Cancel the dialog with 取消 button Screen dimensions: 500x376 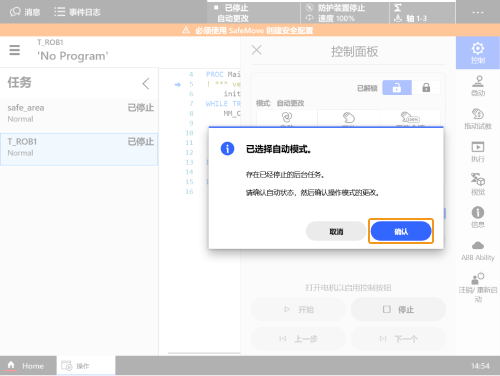(336, 231)
